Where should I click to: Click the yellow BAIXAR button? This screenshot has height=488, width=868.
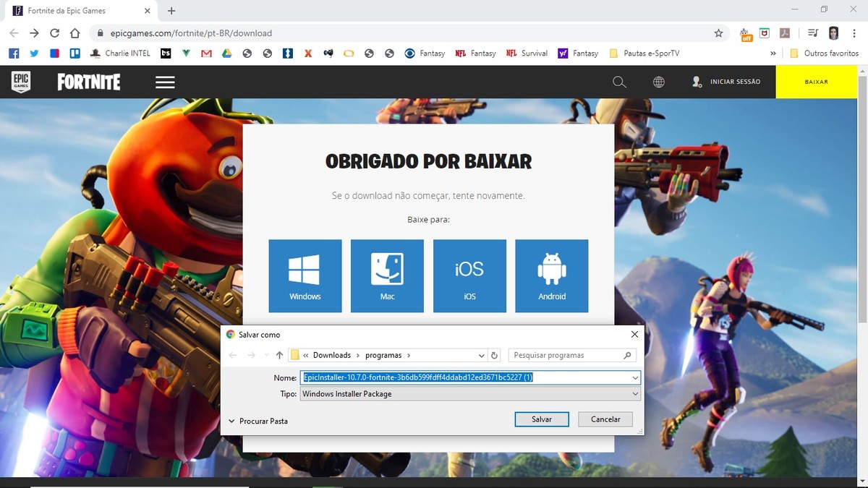(x=816, y=82)
